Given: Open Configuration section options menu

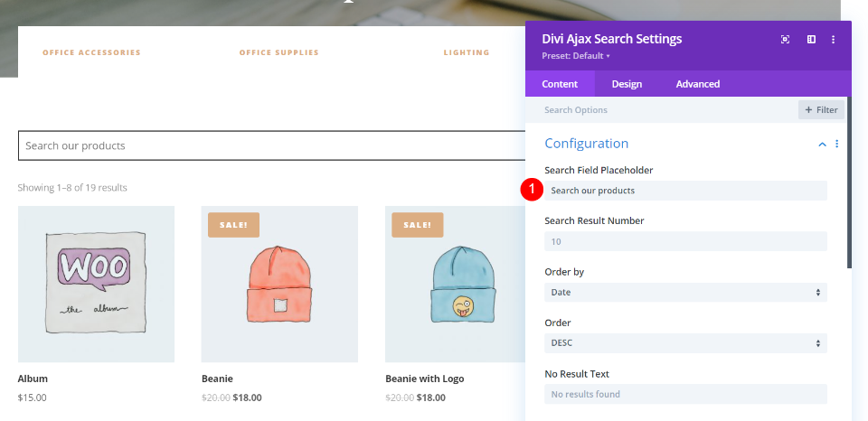Looking at the screenshot, I should click(837, 144).
